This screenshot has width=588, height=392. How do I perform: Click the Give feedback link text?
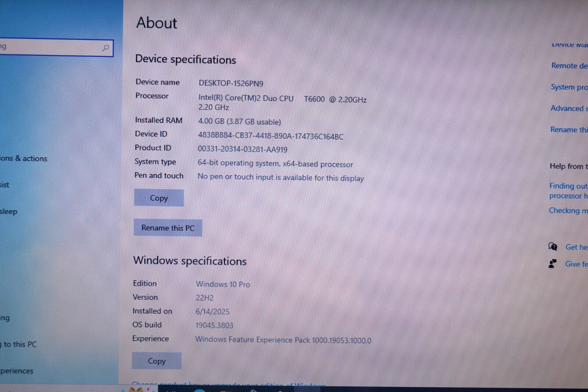click(576, 264)
